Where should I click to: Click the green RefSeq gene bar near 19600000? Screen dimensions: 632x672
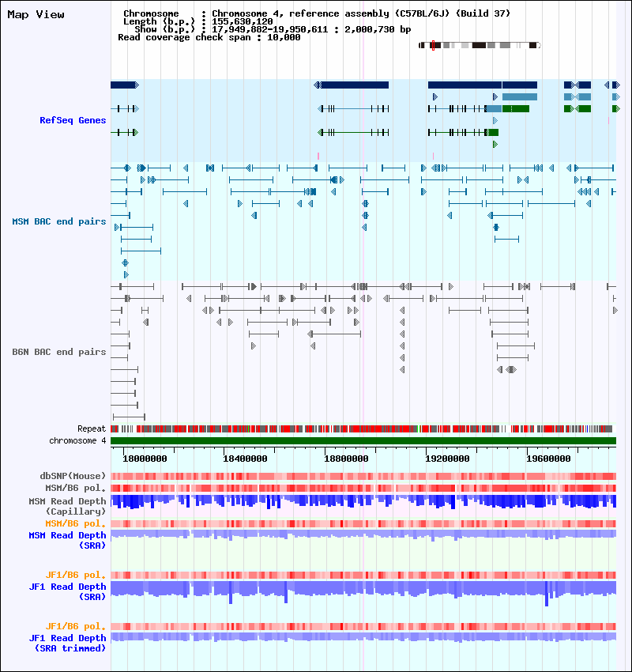point(516,109)
